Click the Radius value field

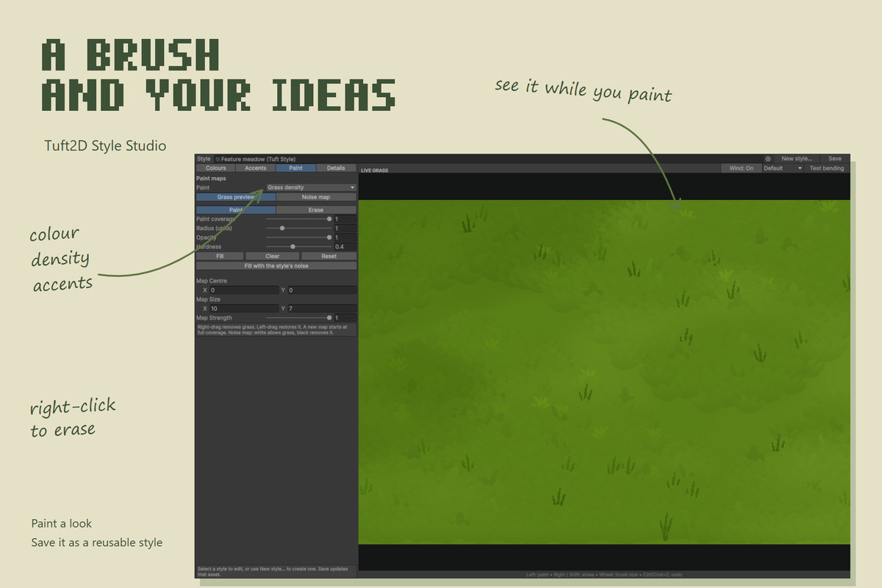click(345, 229)
